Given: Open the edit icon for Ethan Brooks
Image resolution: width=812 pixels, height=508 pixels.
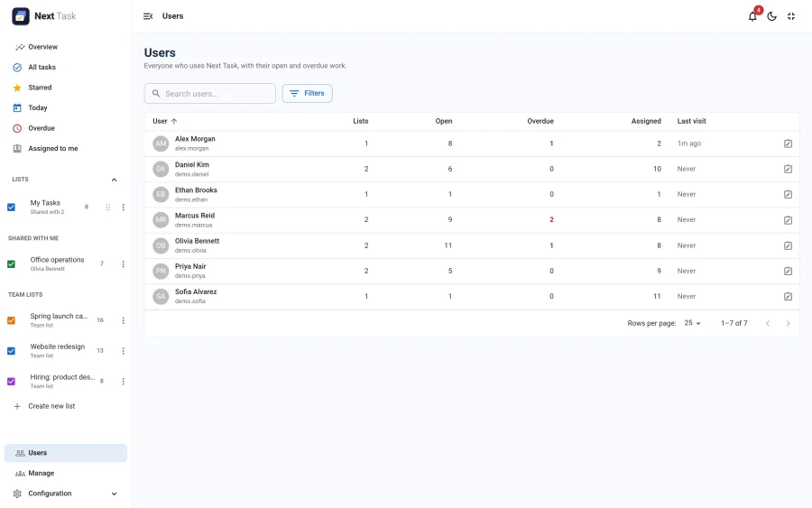Looking at the screenshot, I should (x=788, y=194).
